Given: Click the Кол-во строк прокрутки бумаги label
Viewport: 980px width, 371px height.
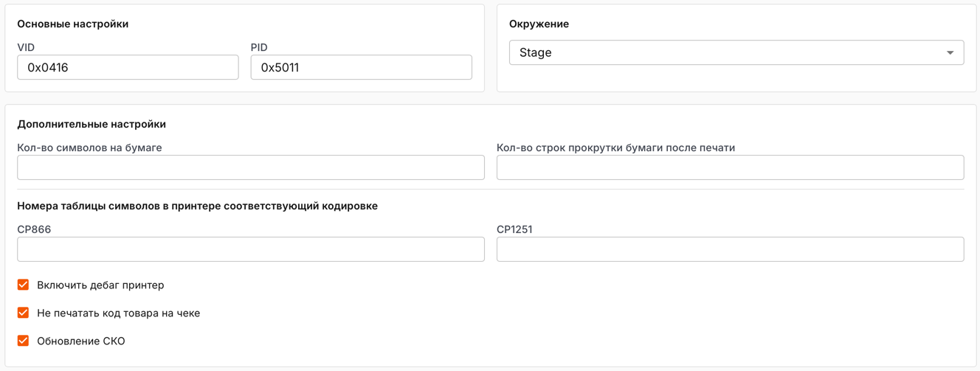Looking at the screenshot, I should (x=616, y=148).
